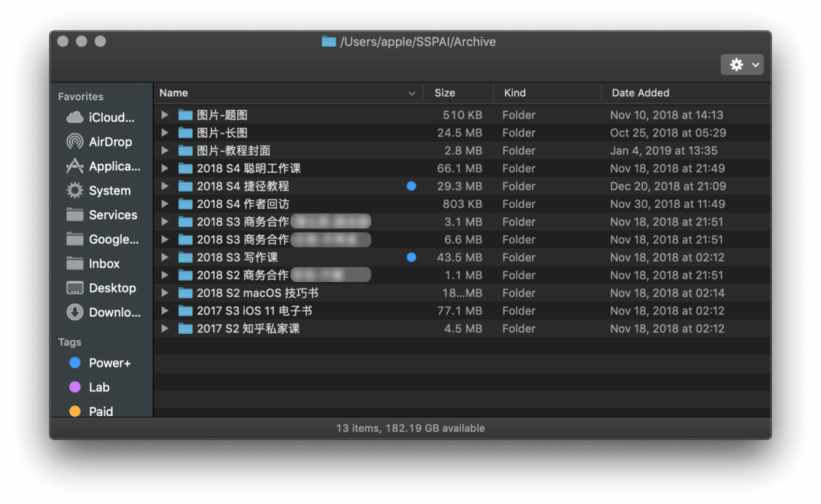Expand the 图片-题图 folder
Image resolution: width=821 pixels, height=504 pixels.
[165, 115]
